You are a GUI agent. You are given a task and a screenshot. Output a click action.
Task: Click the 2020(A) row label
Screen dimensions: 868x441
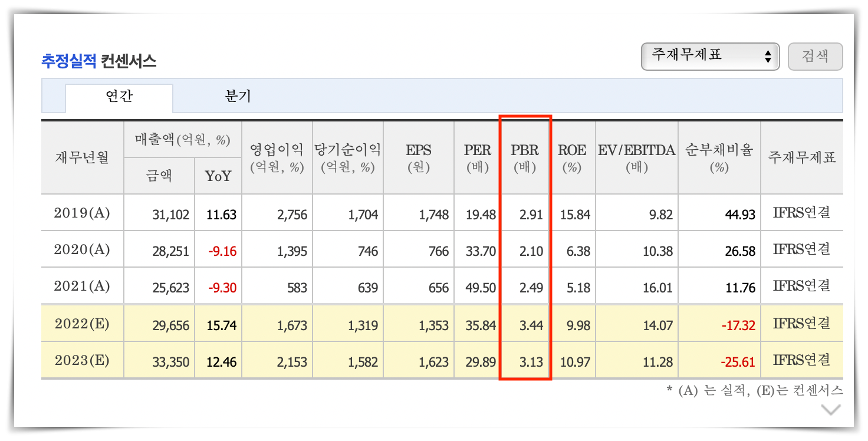coord(82,249)
